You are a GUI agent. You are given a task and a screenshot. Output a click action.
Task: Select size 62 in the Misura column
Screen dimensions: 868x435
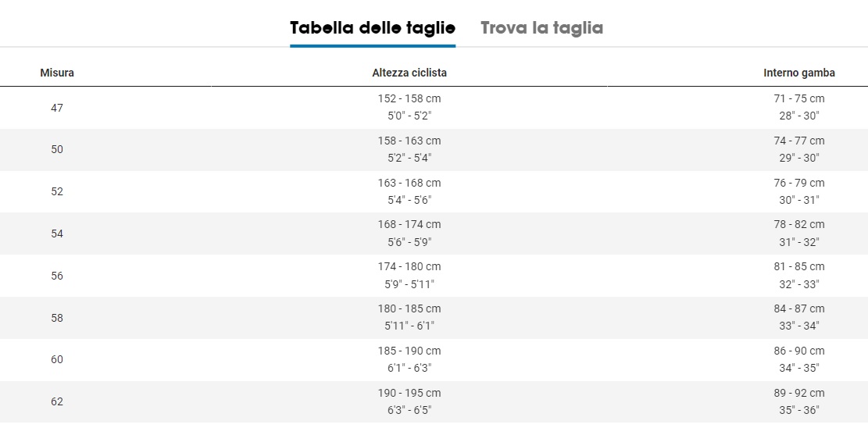point(57,401)
